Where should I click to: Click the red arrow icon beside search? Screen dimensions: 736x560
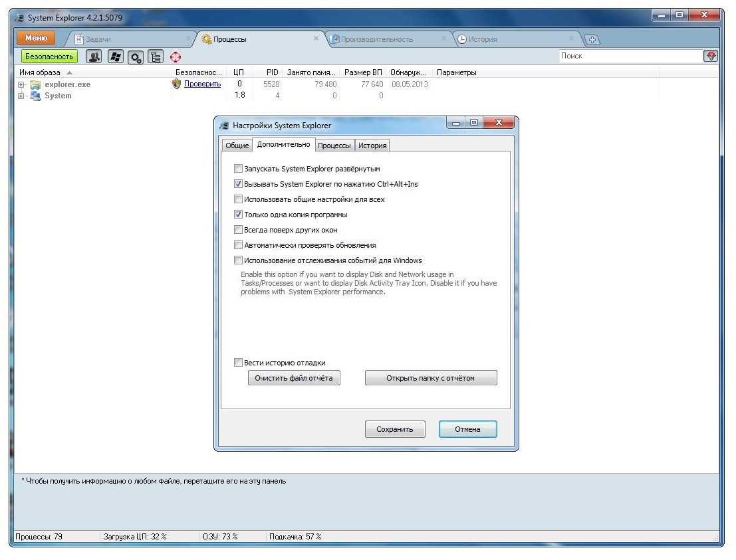tap(711, 56)
